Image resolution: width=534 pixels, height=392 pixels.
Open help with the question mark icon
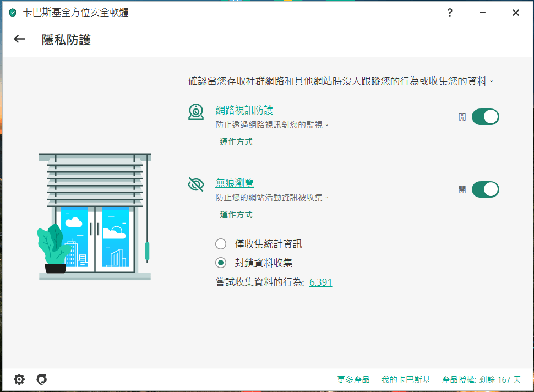tap(450, 13)
